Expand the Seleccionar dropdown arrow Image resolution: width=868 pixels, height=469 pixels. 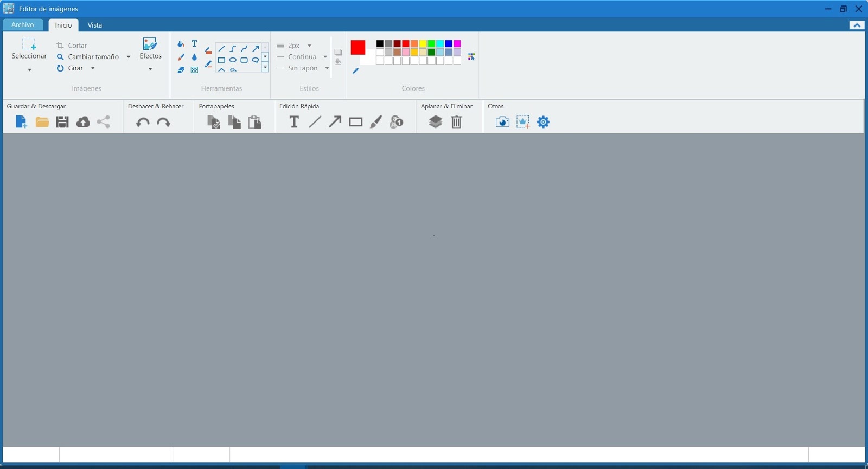[29, 70]
